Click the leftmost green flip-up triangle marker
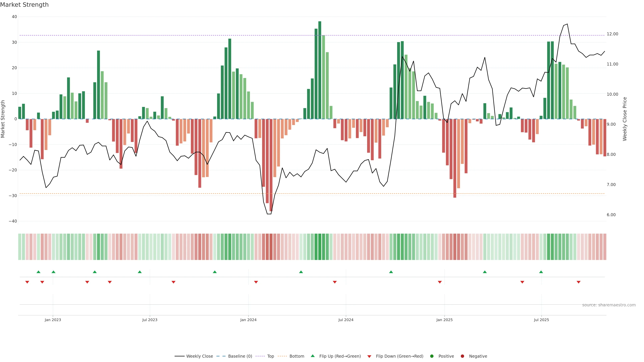This screenshot has width=644, height=362. click(x=38, y=272)
